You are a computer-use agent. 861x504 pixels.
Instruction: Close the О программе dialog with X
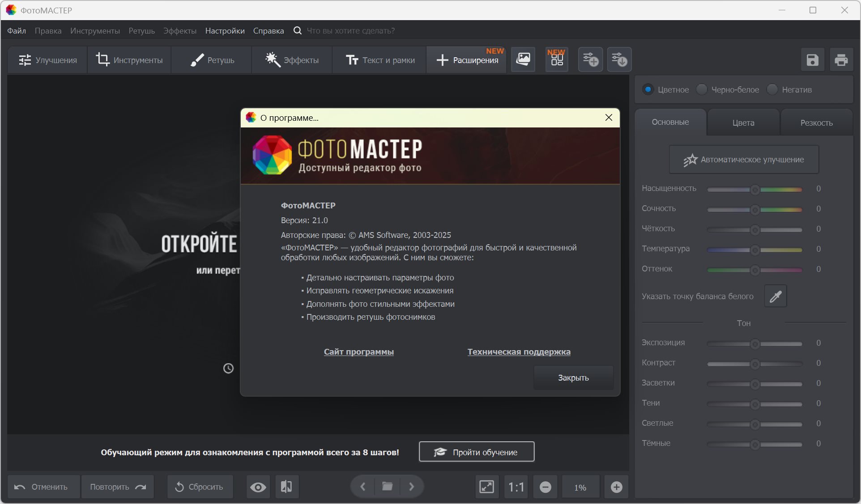(x=609, y=117)
